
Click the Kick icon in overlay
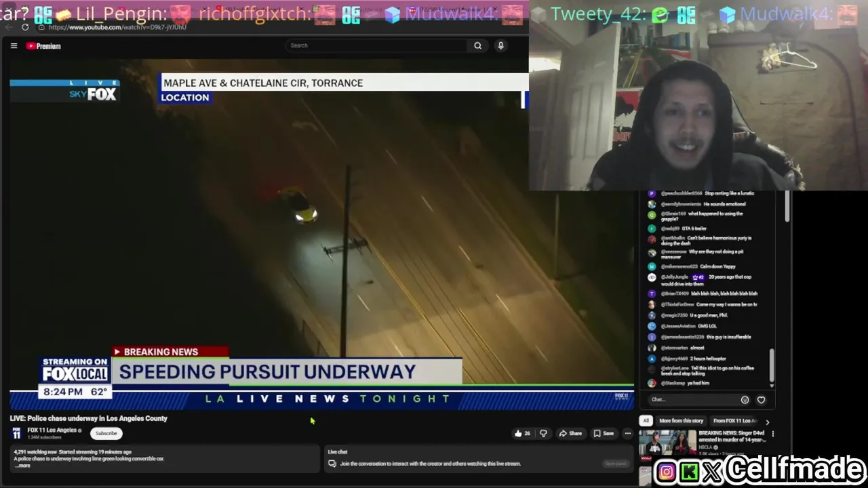pos(690,472)
